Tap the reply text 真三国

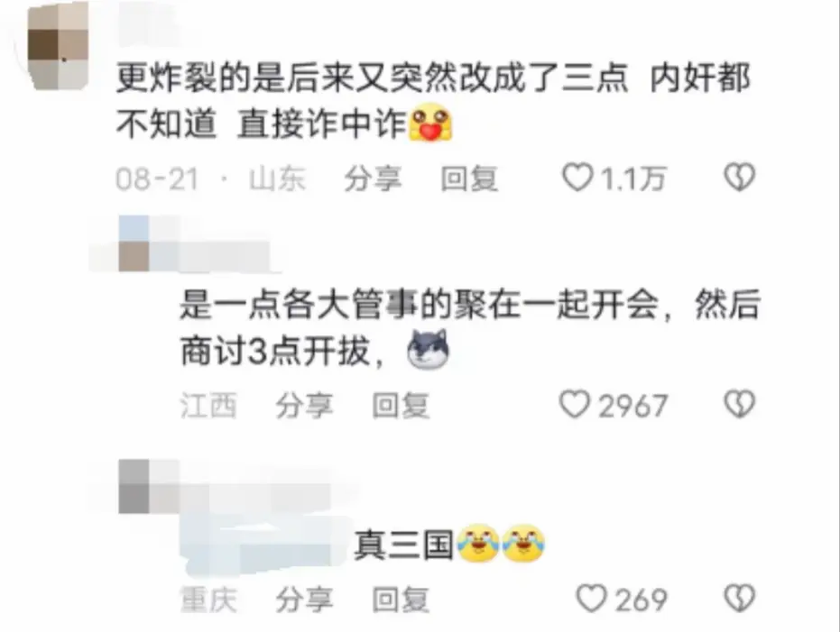(x=404, y=545)
